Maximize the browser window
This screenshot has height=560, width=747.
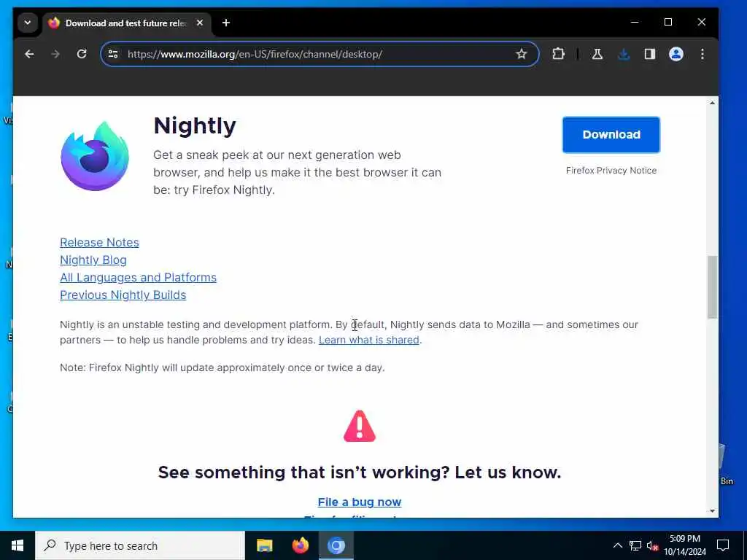tap(668, 23)
